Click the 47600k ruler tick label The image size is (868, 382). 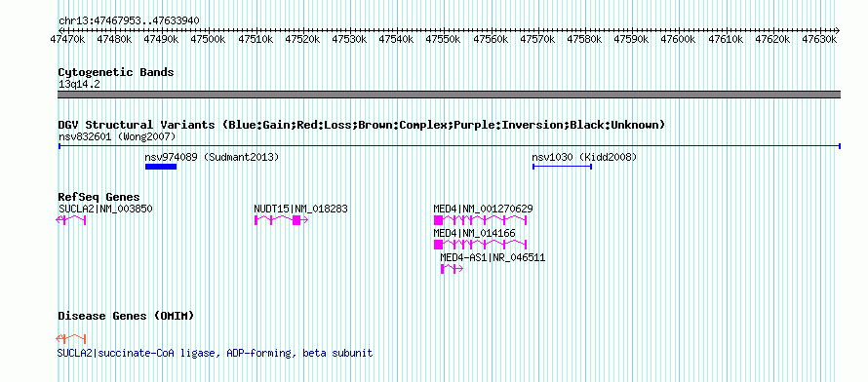point(679,39)
